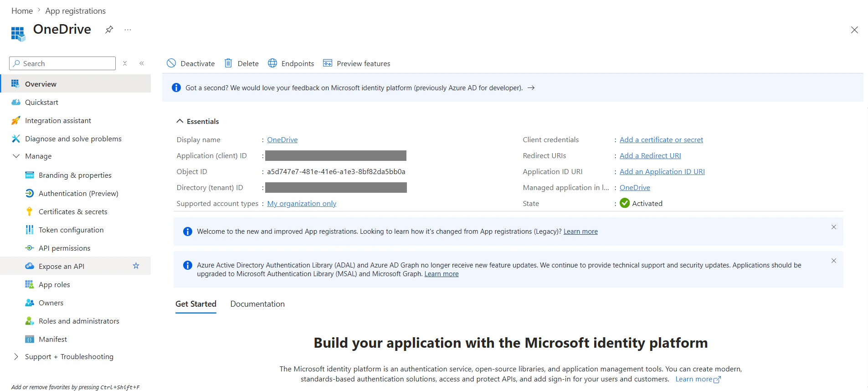Open Learn more about MSAL upgrade

(x=442, y=274)
